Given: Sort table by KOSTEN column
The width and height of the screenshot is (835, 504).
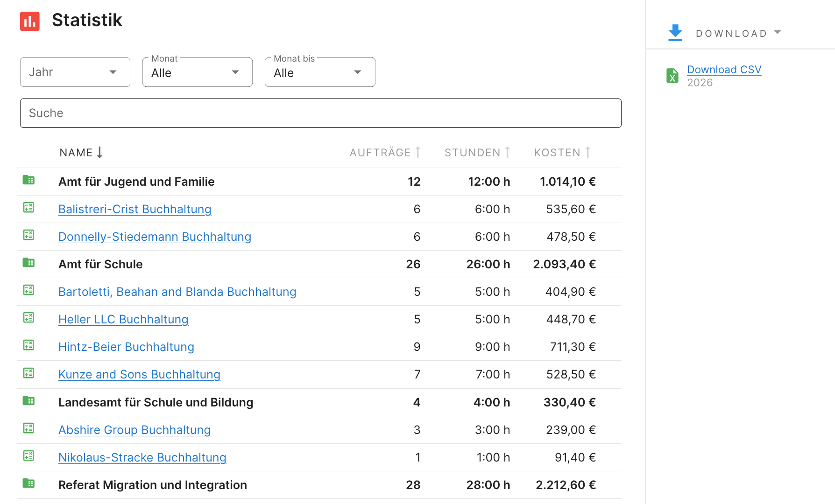Looking at the screenshot, I should click(x=562, y=153).
